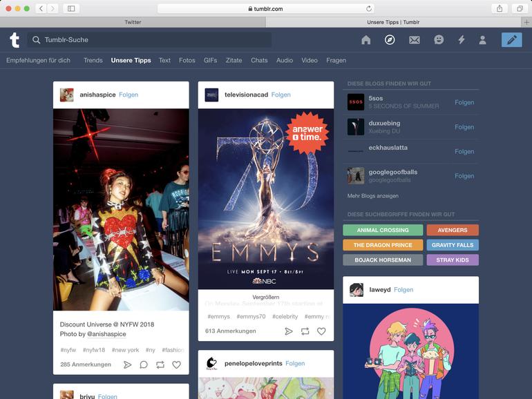Open the activity lightning bolt icon
532x399 pixels.
click(x=461, y=40)
